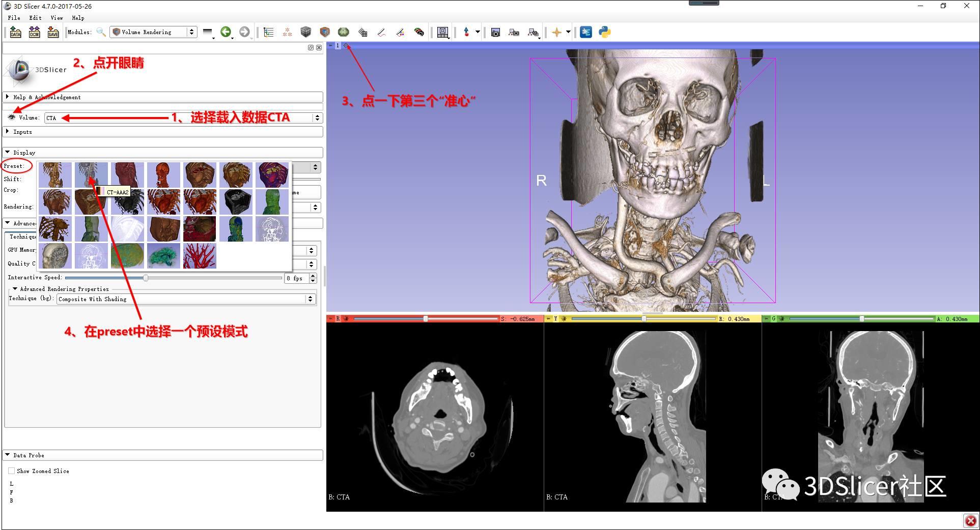Image resolution: width=980 pixels, height=530 pixels.
Task: Expand Help & Acknowledgement section
Action: (163, 97)
